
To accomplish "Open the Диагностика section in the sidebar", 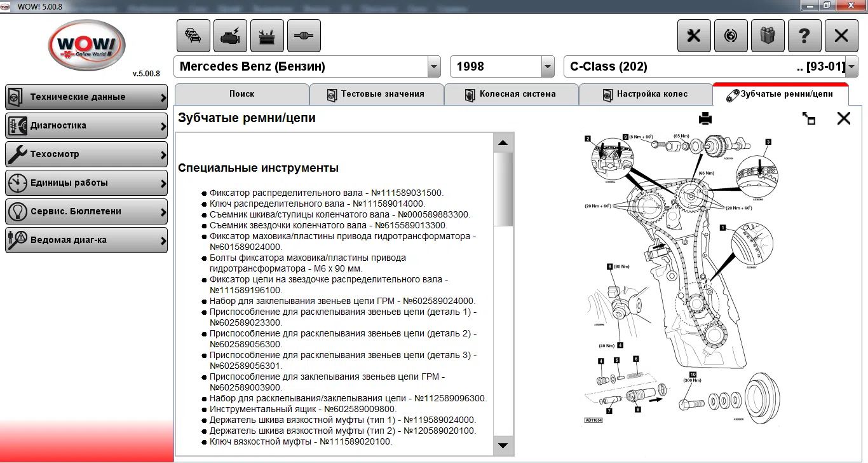I will [x=86, y=125].
